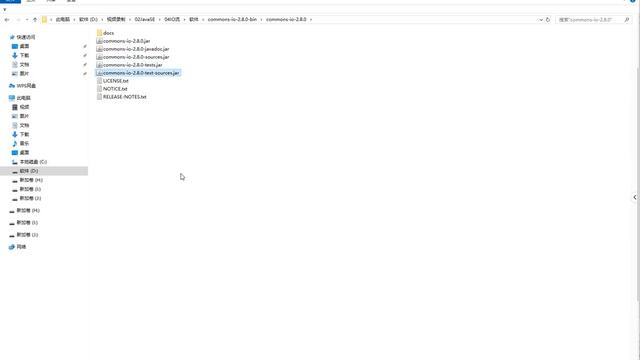Open the address bar history dropdown
640x360 pixels.
[x=541, y=20]
